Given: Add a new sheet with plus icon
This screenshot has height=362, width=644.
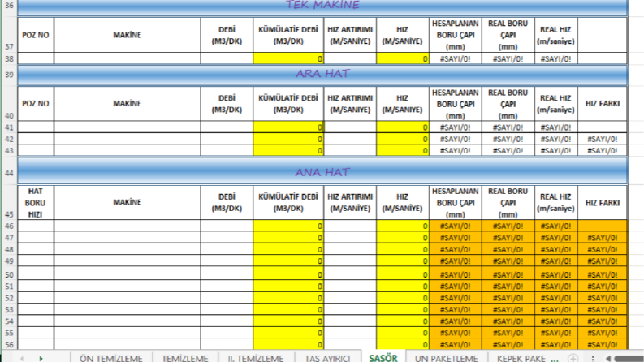Looking at the screenshot, I should point(573,358).
